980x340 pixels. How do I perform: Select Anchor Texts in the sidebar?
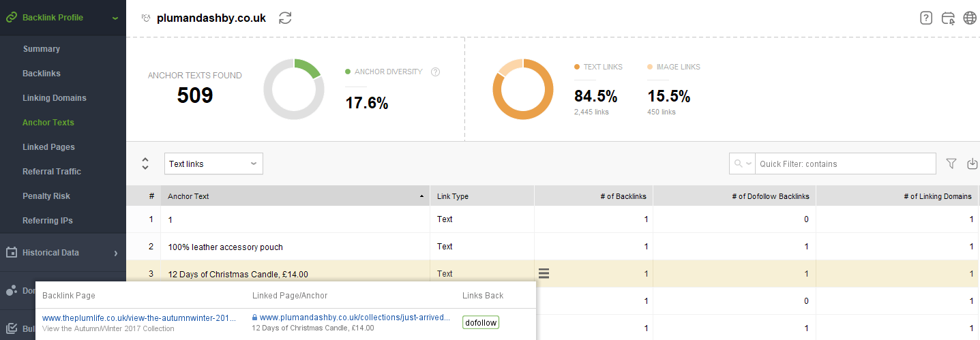(48, 123)
